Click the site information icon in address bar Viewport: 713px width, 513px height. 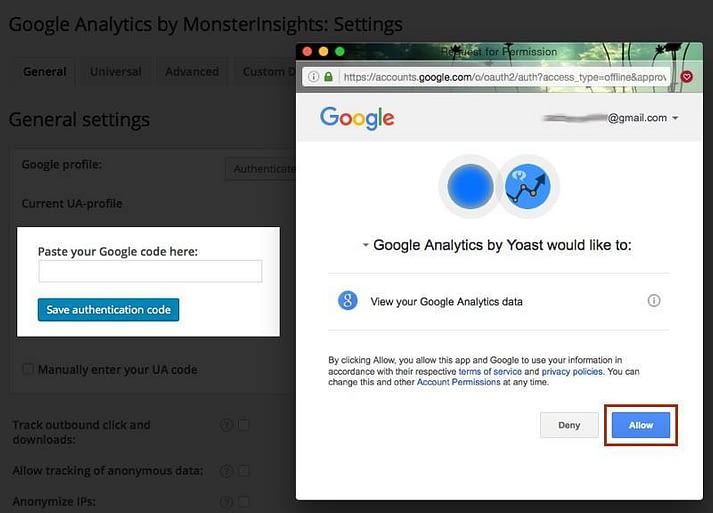313,77
